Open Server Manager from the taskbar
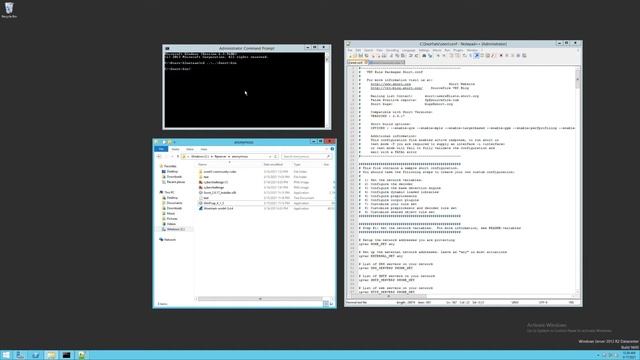This screenshot has height=360, width=640. pos(20,355)
